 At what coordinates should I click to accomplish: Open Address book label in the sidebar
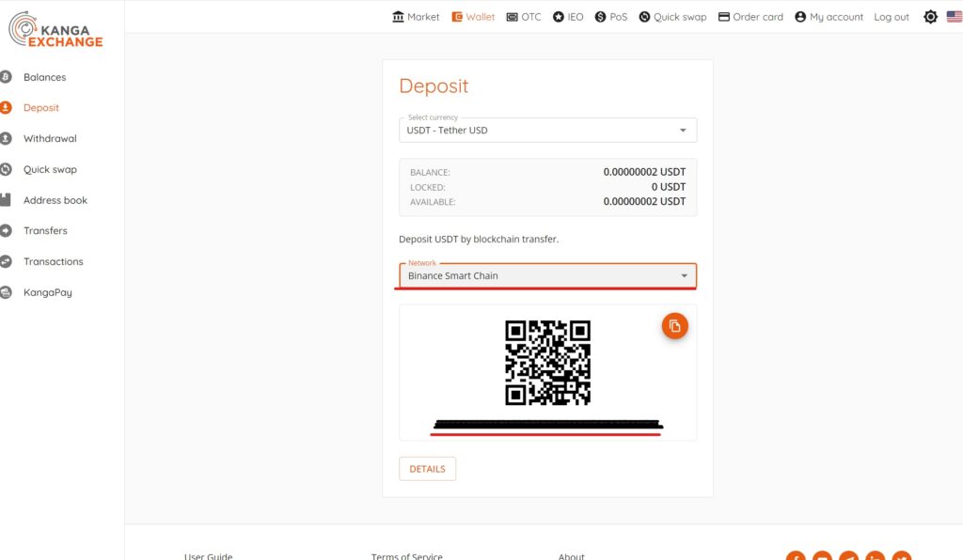point(55,200)
